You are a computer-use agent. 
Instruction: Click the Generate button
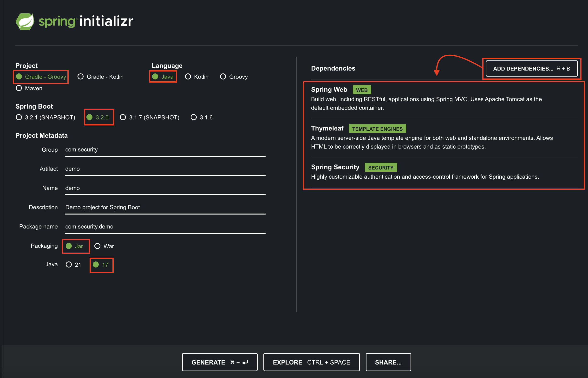click(x=219, y=362)
